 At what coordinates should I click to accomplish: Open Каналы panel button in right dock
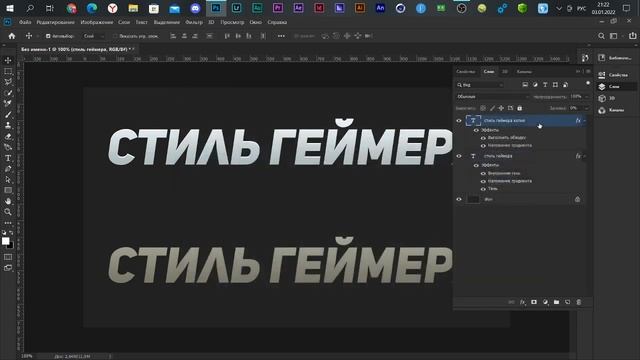pos(614,110)
